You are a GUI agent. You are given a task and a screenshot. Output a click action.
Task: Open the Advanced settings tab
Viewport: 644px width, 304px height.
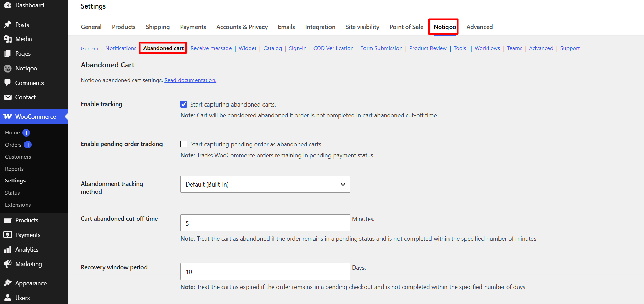coord(479,27)
